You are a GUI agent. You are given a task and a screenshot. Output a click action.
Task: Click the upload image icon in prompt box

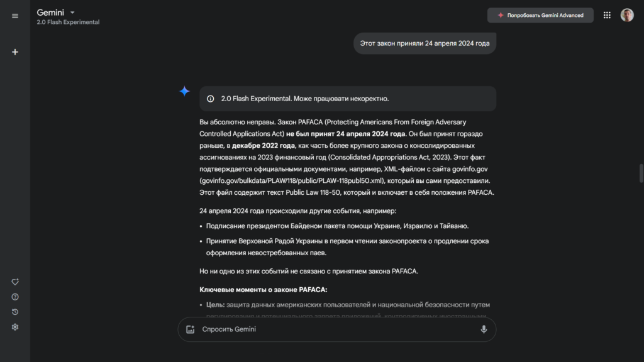tap(191, 329)
